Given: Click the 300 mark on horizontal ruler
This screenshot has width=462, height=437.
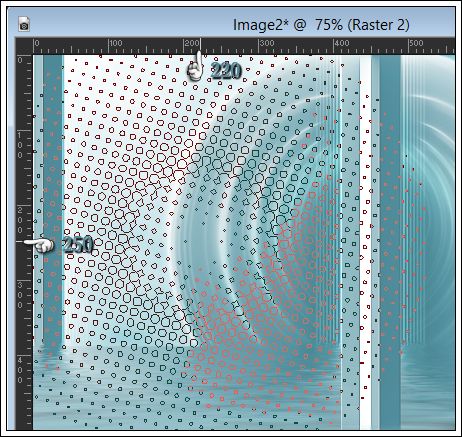Looking at the screenshot, I should click(267, 43).
